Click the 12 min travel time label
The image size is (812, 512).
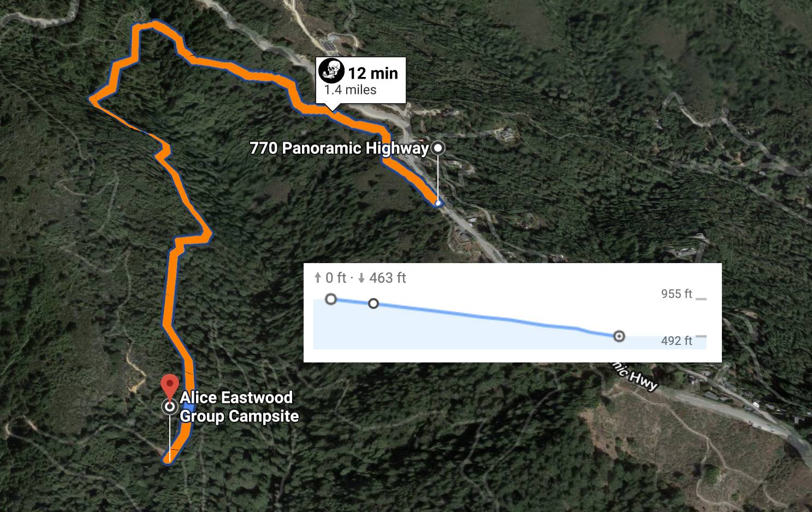click(x=374, y=73)
